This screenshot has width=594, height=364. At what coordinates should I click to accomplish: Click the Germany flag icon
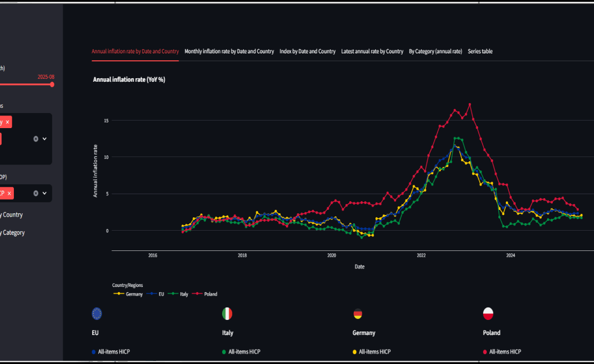pos(358,314)
